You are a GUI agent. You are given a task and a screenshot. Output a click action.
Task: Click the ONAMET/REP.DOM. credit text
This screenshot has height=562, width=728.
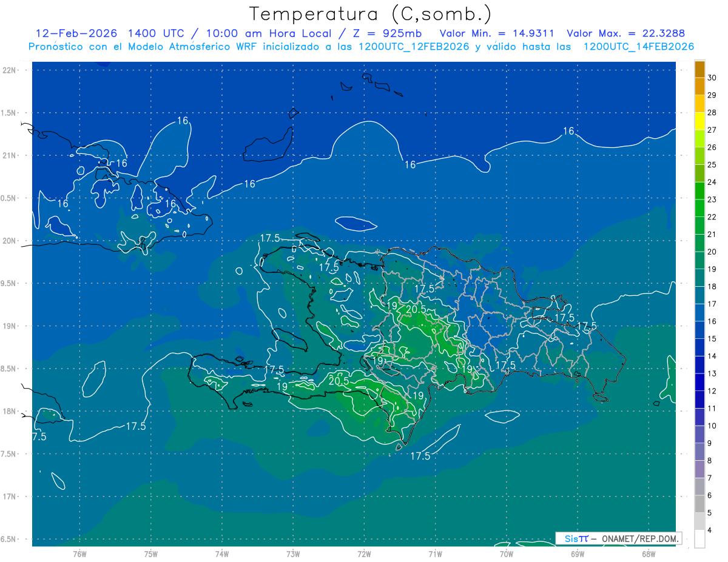(638, 538)
